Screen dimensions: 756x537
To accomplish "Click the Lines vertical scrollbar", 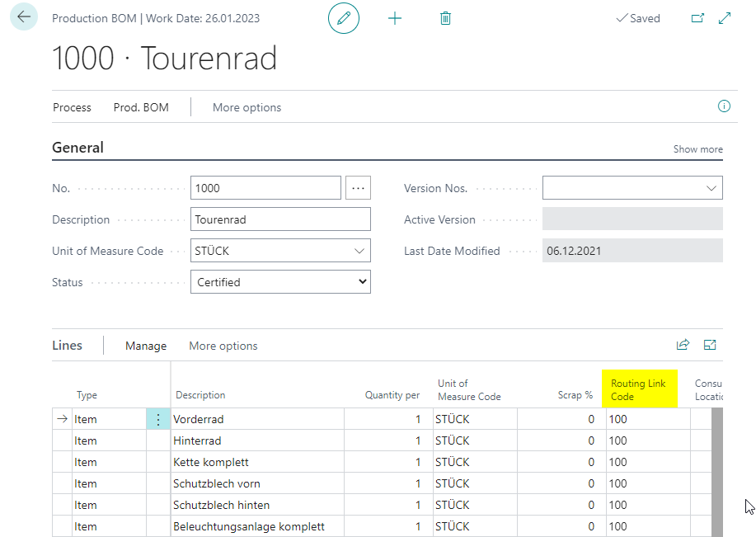I will (717, 473).
